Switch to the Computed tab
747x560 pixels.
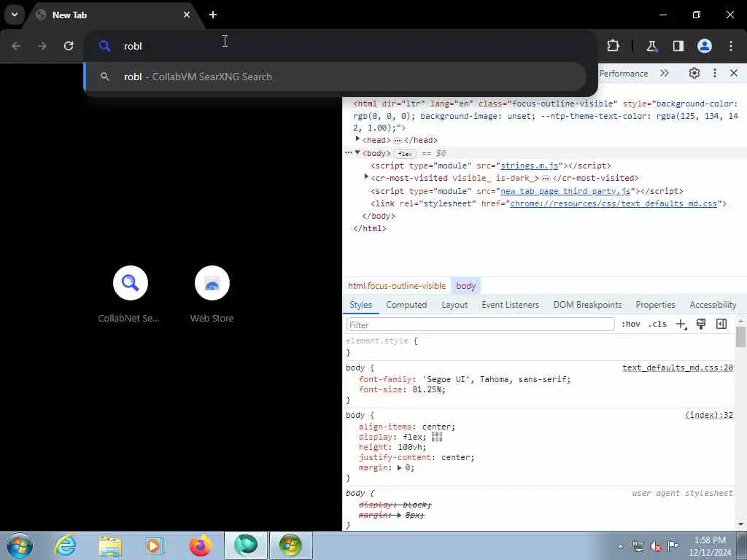(x=406, y=305)
